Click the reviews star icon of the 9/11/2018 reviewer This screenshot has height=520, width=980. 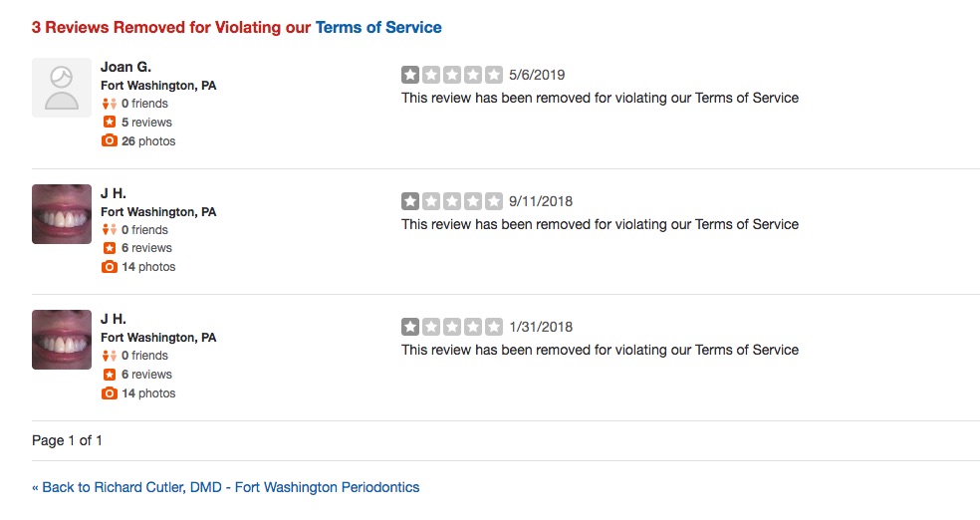point(110,248)
